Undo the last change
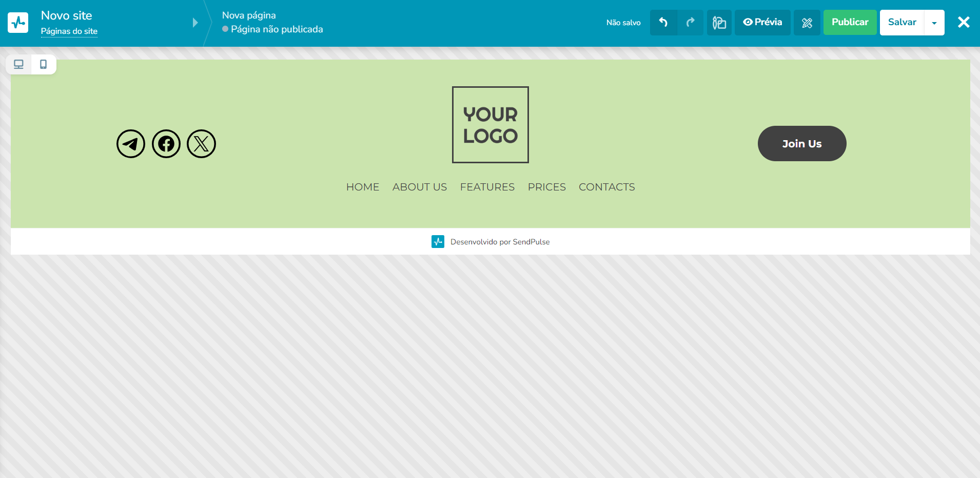The image size is (980, 478). (663, 23)
